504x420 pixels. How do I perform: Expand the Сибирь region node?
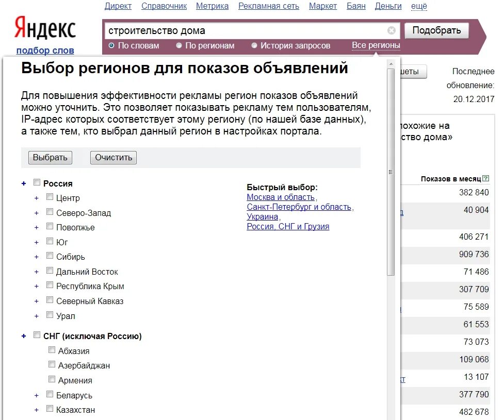(x=36, y=257)
